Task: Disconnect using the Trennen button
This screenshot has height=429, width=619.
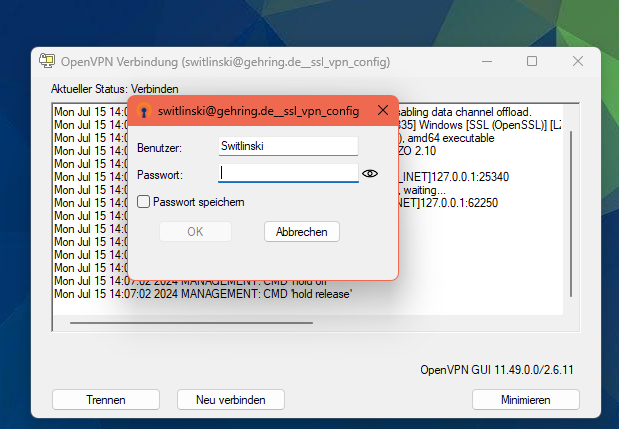Action: (x=105, y=400)
